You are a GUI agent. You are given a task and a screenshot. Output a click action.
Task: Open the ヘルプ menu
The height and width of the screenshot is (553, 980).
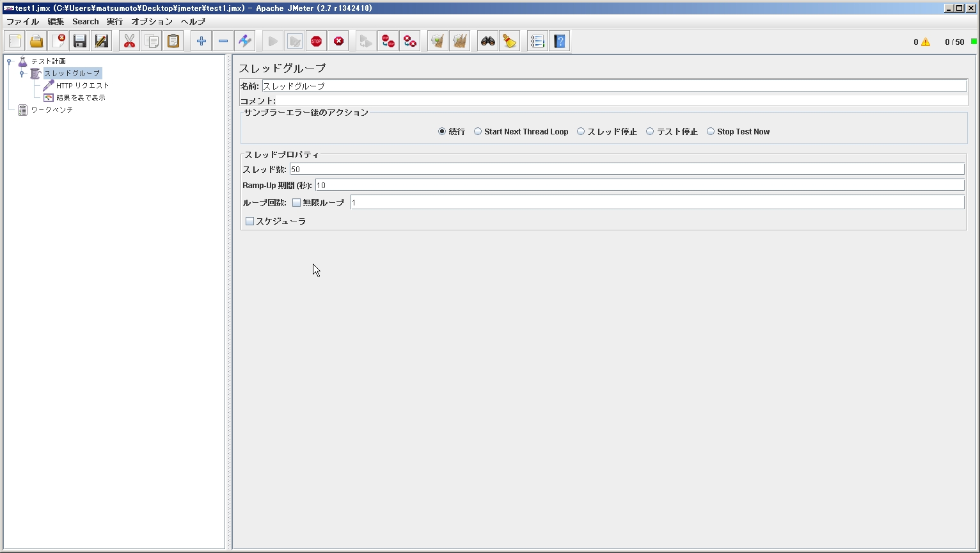[x=193, y=21]
